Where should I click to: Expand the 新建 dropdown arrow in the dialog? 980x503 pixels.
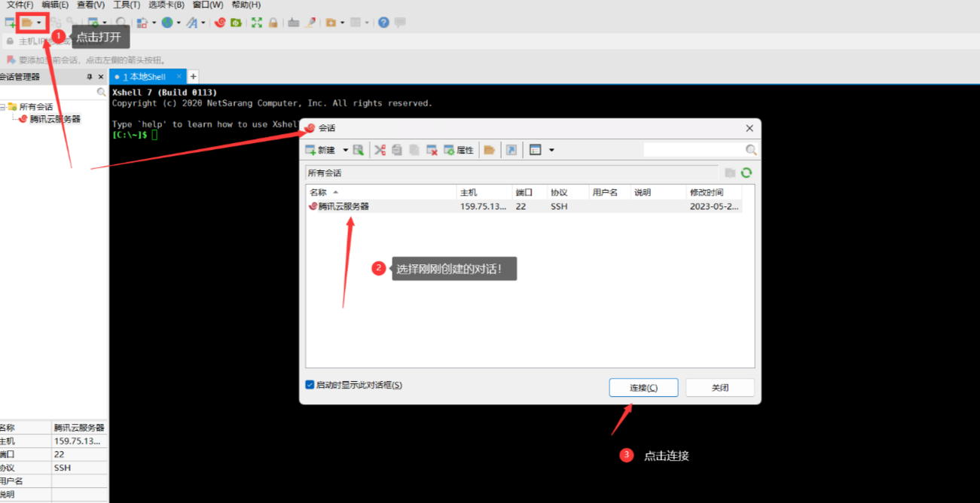tap(346, 150)
